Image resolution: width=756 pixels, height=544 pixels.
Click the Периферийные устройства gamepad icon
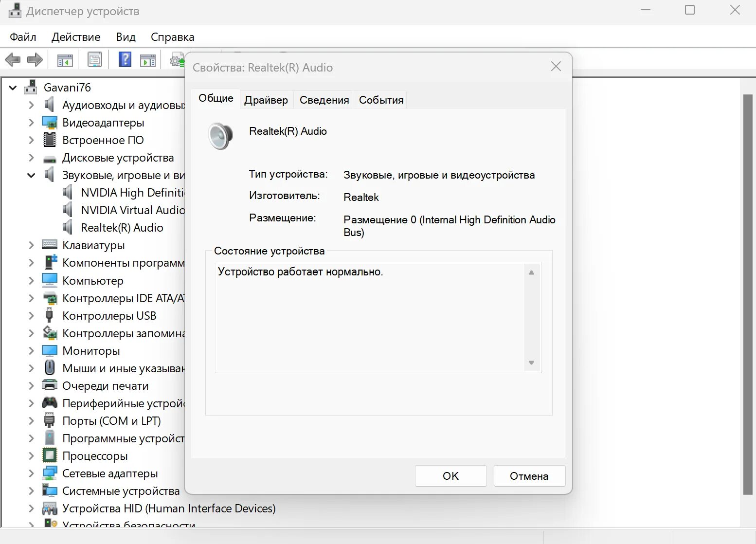point(50,403)
